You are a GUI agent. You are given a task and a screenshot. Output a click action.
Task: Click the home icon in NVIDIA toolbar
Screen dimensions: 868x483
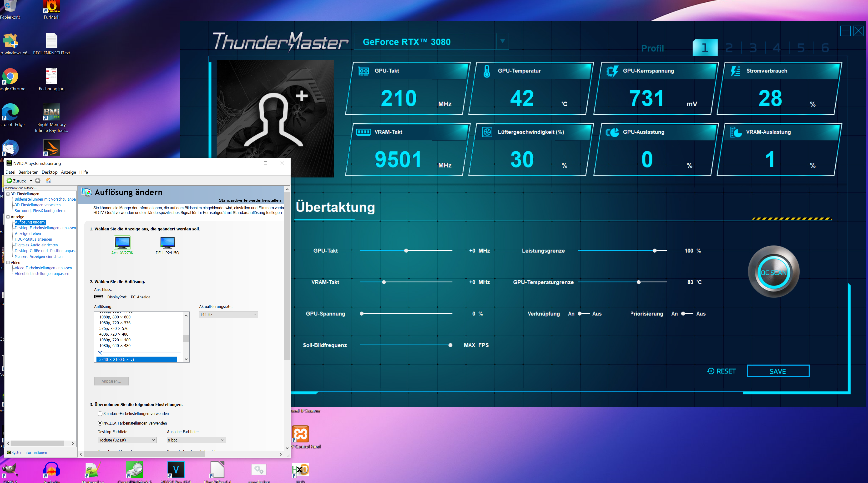(x=49, y=181)
